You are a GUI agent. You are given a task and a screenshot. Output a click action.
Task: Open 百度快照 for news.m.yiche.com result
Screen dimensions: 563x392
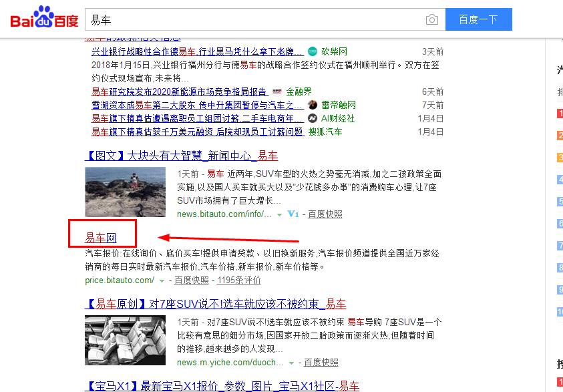(x=321, y=363)
